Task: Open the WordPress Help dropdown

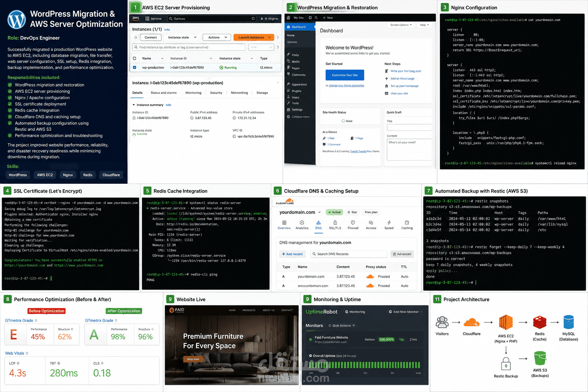Action: pyautogui.click(x=424, y=25)
